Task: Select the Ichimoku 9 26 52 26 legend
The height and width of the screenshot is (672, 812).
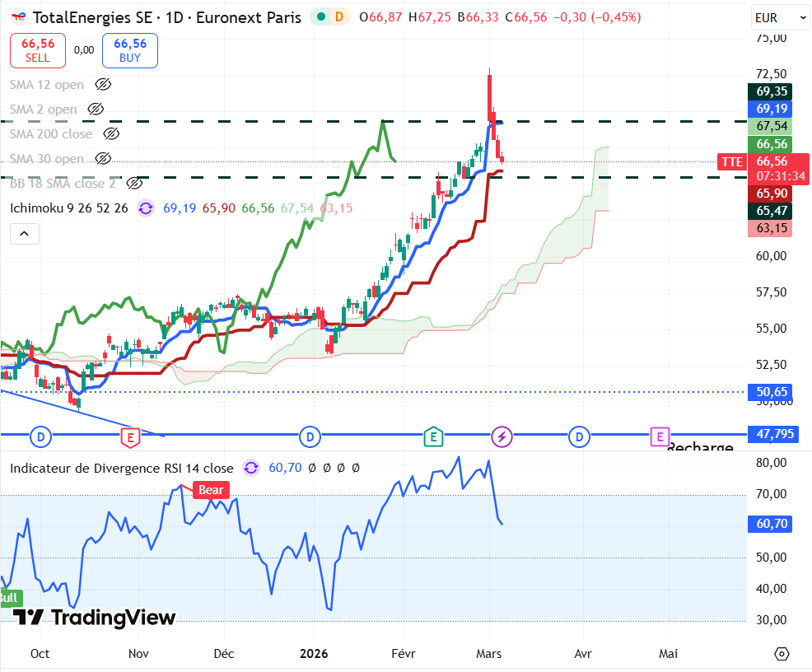Action: [69, 208]
